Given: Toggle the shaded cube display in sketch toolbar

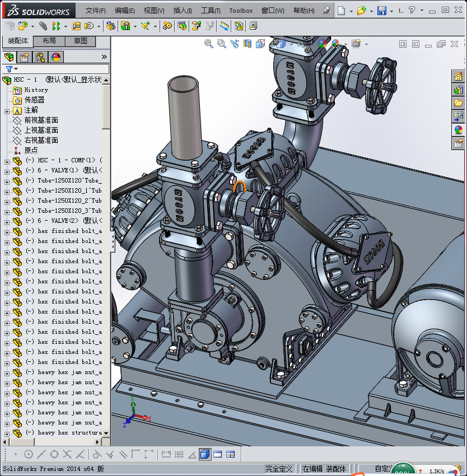Looking at the screenshot, I should (x=205, y=454).
